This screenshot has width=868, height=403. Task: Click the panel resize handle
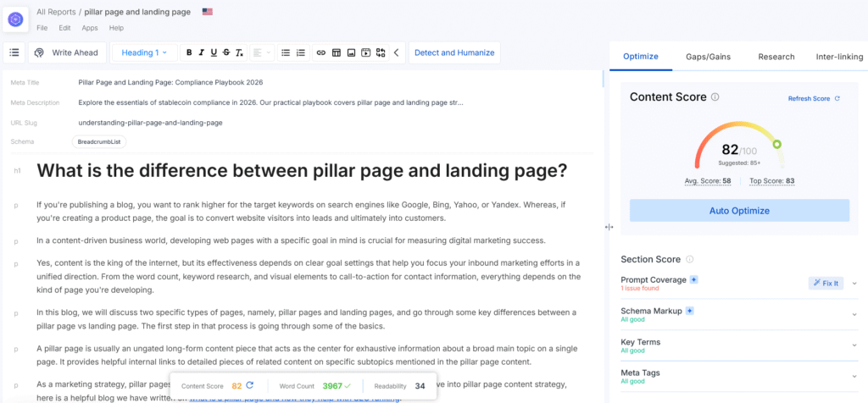click(609, 227)
